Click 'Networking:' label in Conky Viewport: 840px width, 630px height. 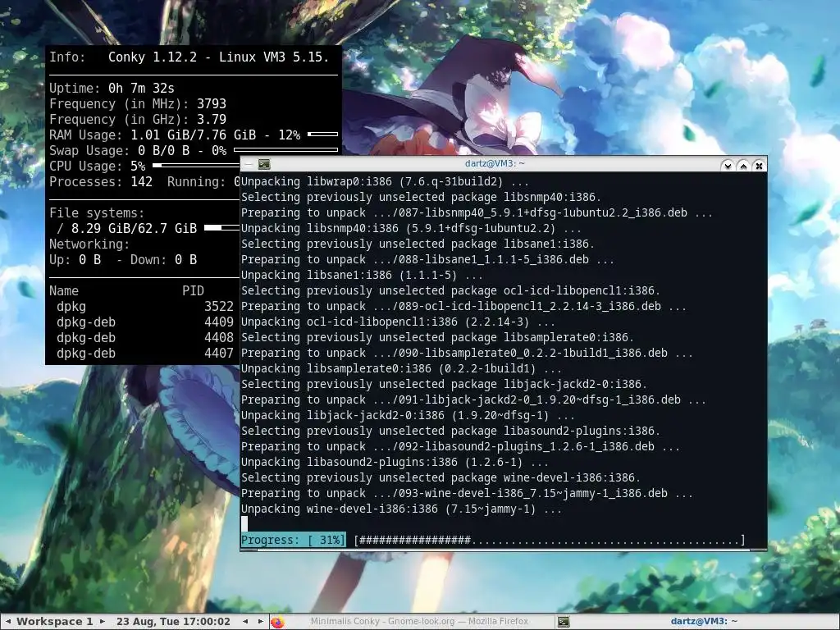(89, 244)
